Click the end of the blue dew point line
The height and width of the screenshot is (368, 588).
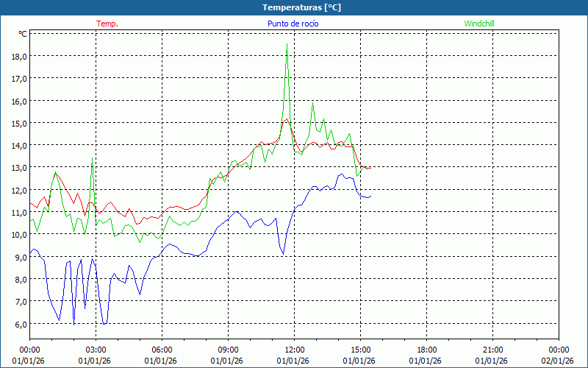click(x=371, y=196)
